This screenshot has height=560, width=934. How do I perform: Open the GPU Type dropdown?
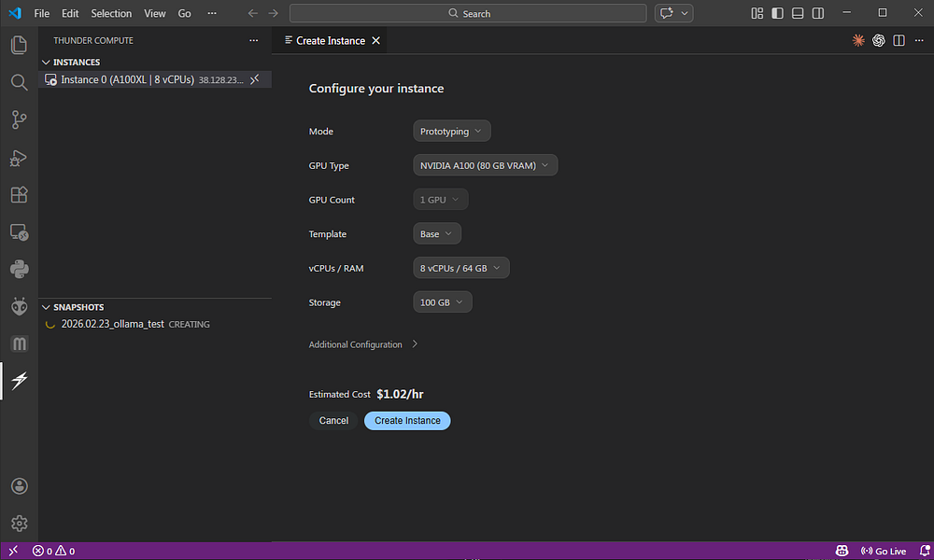(485, 165)
